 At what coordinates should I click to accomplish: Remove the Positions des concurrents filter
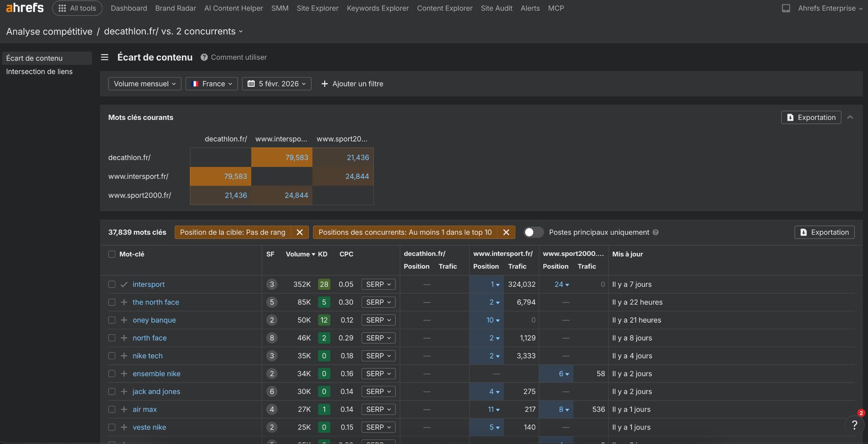pos(506,232)
